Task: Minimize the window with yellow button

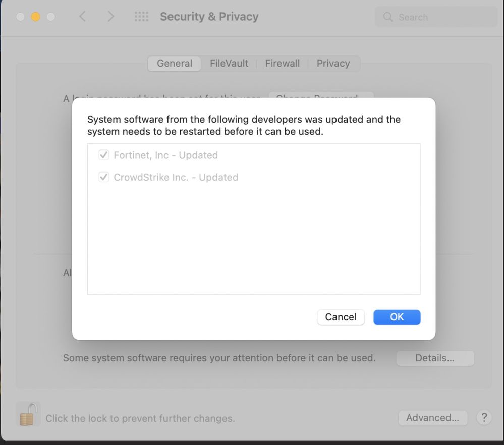Action: tap(35, 17)
